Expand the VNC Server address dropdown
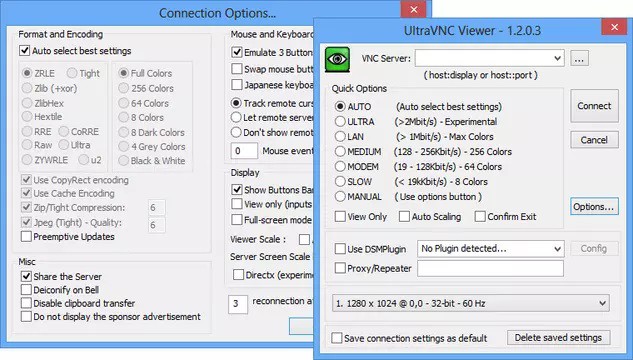Viewport: 633px width, 360px height. coord(558,59)
